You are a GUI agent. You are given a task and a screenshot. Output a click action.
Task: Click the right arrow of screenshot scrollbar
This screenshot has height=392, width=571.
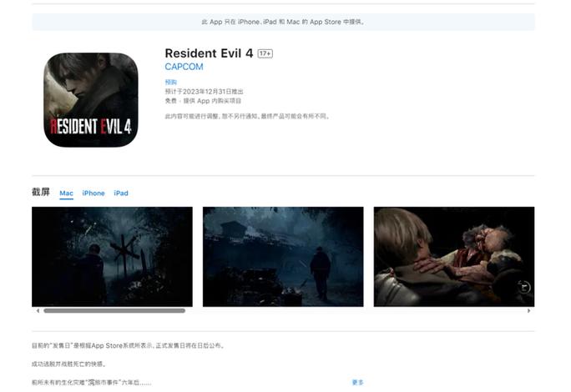pyautogui.click(x=528, y=311)
